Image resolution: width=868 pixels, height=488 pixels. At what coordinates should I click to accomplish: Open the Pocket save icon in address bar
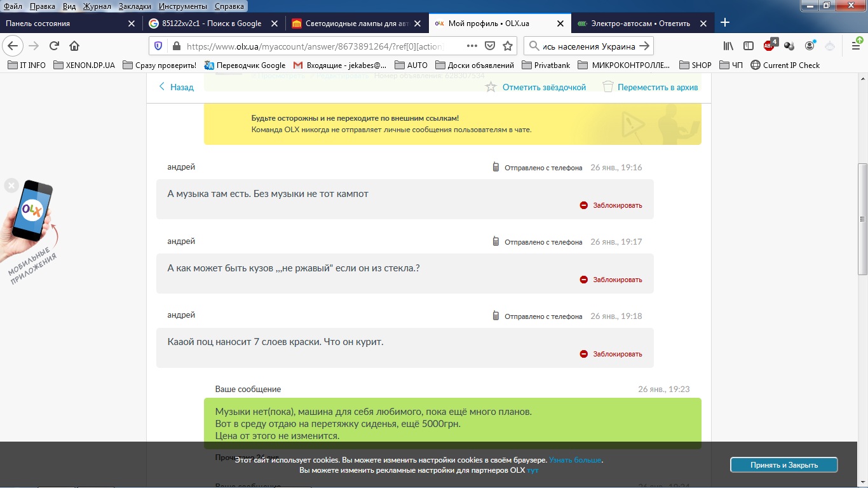click(x=490, y=46)
